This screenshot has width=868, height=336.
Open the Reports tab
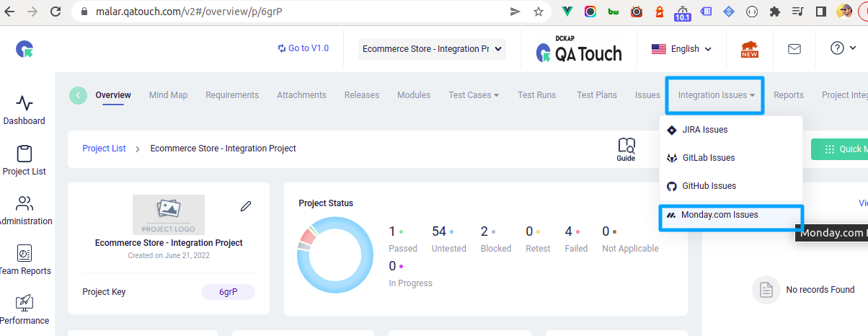789,95
